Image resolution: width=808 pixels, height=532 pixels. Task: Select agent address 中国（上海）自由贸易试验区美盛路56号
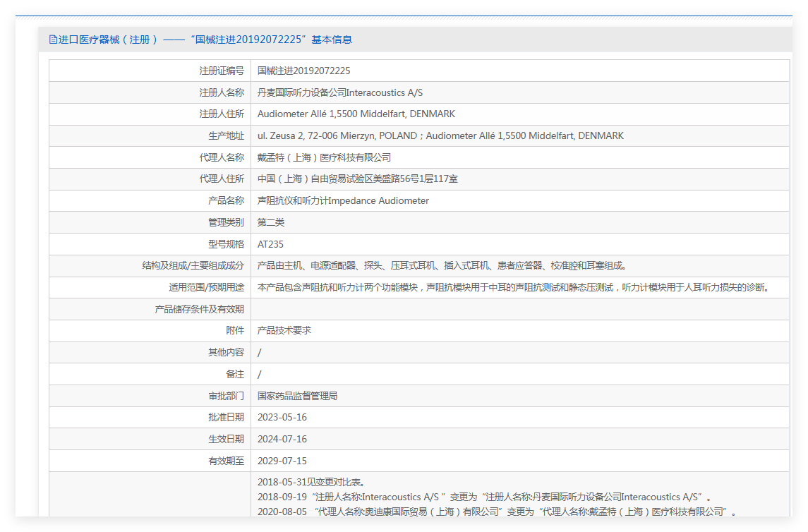coord(358,179)
